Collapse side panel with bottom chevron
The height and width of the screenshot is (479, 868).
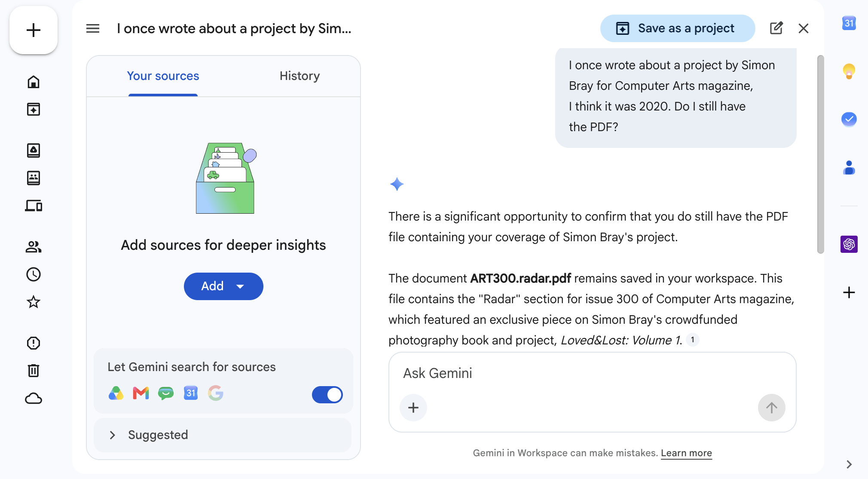tap(849, 464)
